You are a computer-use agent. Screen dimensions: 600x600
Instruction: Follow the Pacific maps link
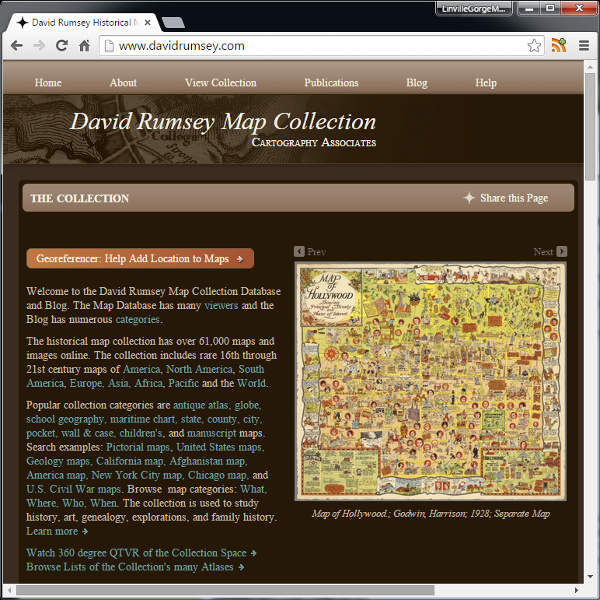[184, 383]
